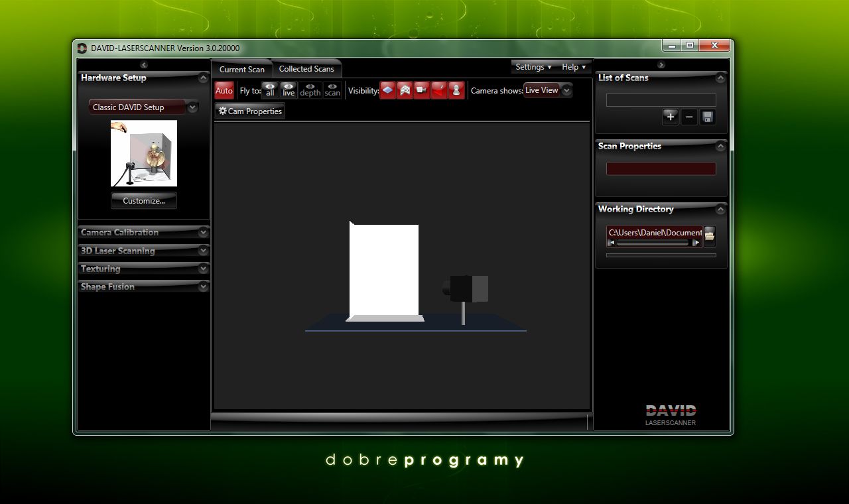The width and height of the screenshot is (849, 504).
Task: Switch to the Current Scan tab
Action: click(x=242, y=69)
